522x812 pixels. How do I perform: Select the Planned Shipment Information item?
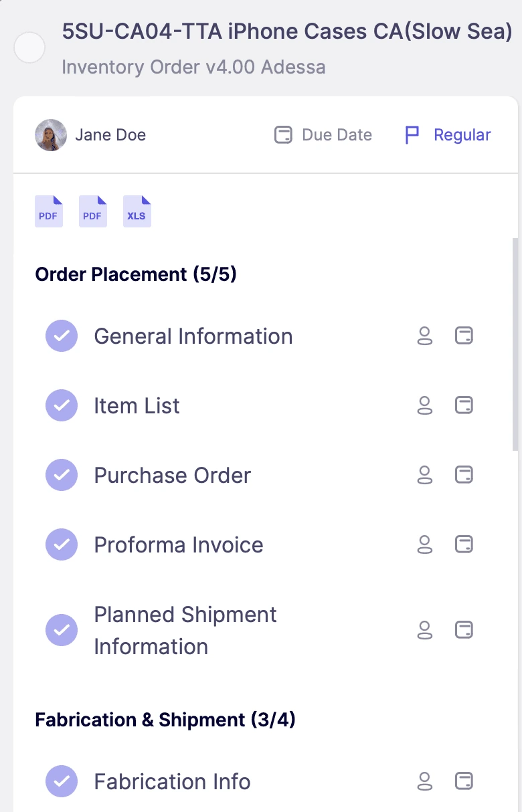[185, 630]
